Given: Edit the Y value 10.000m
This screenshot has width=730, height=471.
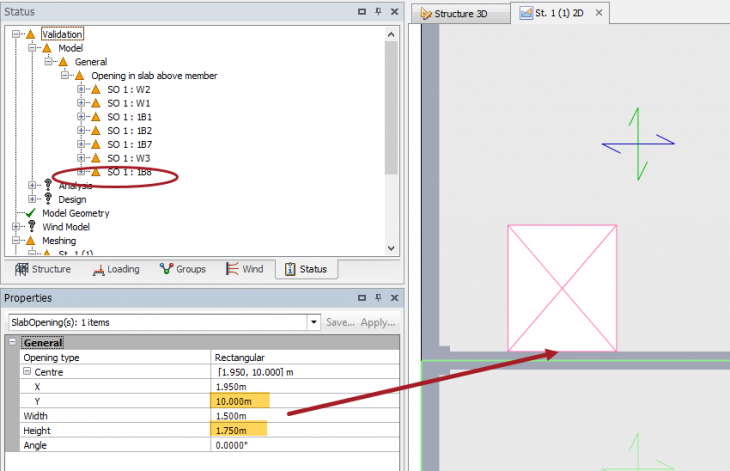Looking at the screenshot, I should (x=305, y=401).
